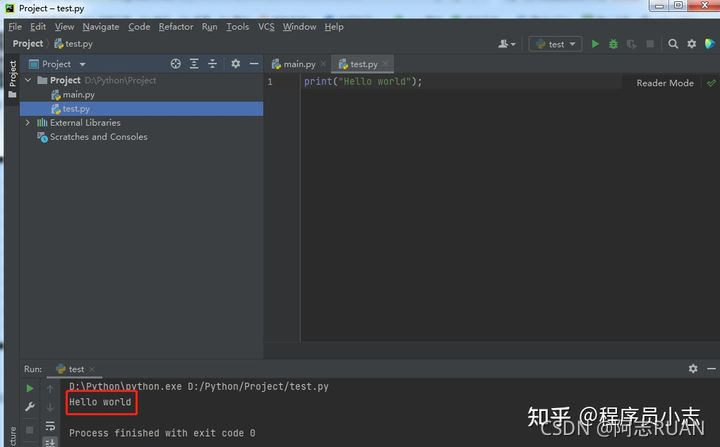The image size is (720, 447).
Task: Open the Run menu
Action: [x=209, y=27]
